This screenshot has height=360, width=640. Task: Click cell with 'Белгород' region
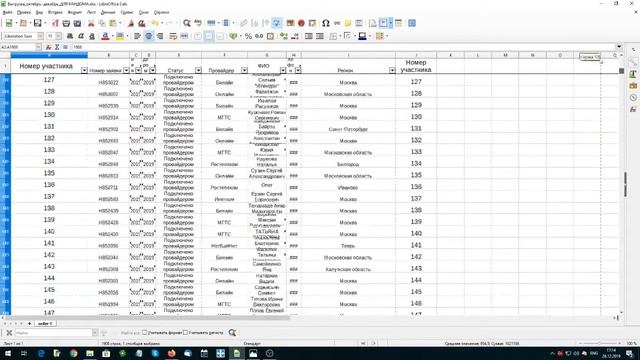[x=348, y=164]
